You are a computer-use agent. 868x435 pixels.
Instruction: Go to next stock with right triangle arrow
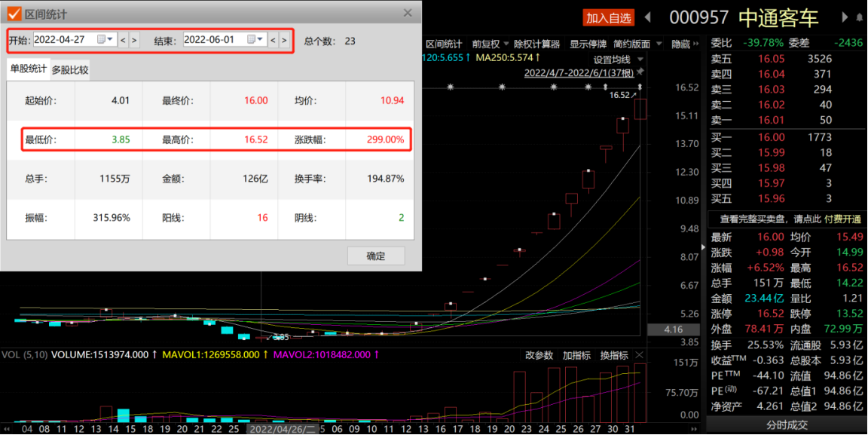coord(845,17)
